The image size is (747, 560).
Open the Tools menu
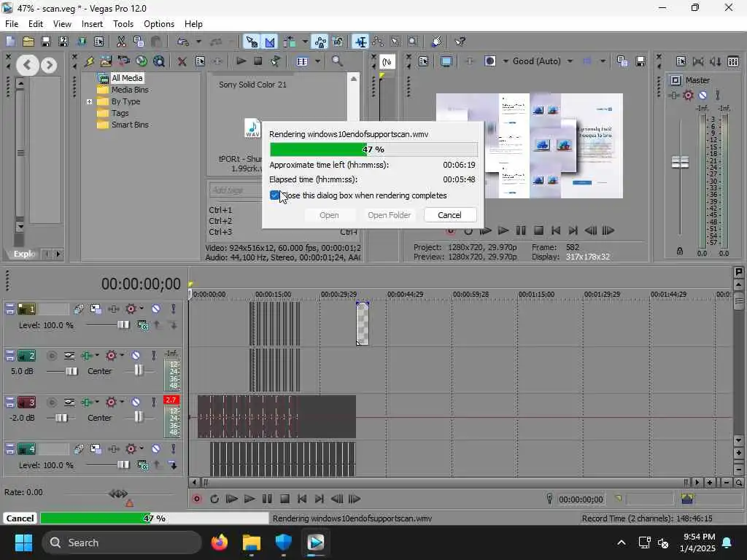coord(123,24)
